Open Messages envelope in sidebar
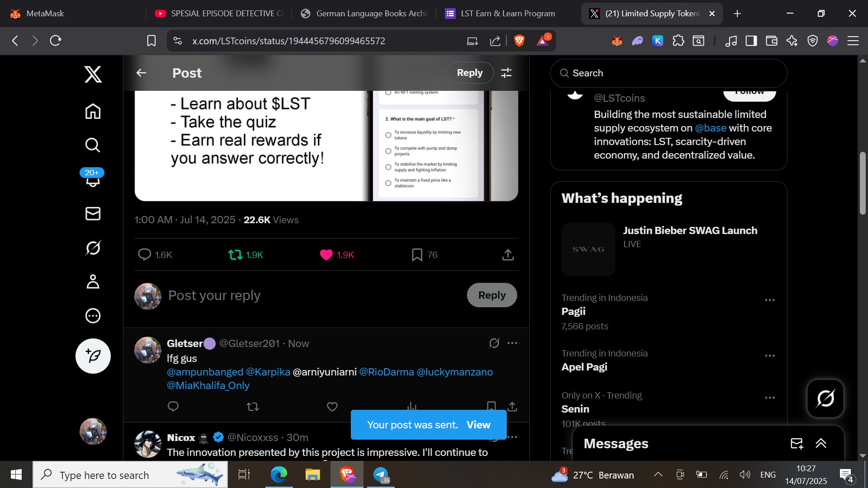This screenshot has width=868, height=488. [x=93, y=214]
